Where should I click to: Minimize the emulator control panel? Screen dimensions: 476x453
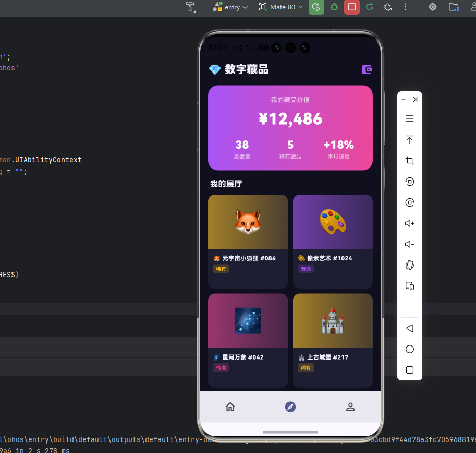point(404,100)
